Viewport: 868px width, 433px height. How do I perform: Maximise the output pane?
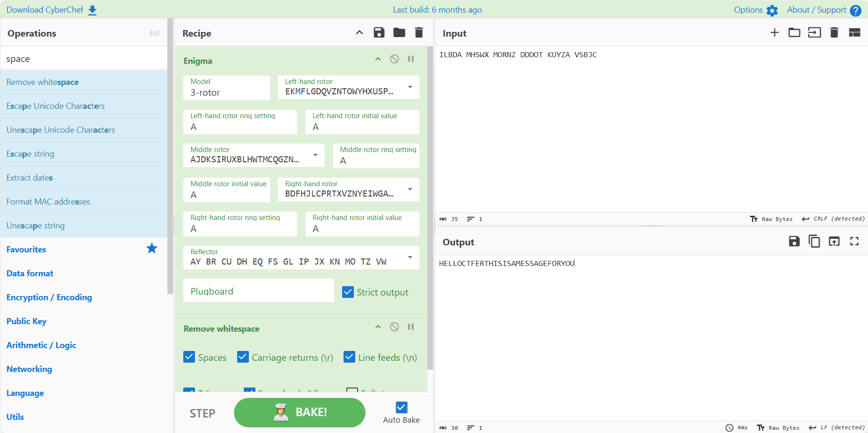click(x=854, y=241)
